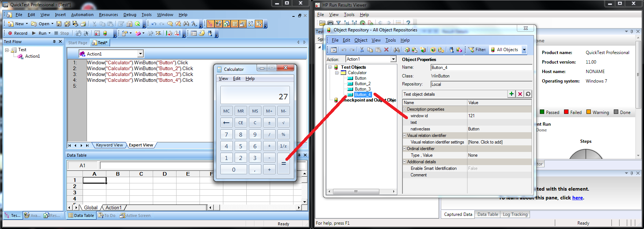Collapse the Test node in Test Flow

coord(7,50)
